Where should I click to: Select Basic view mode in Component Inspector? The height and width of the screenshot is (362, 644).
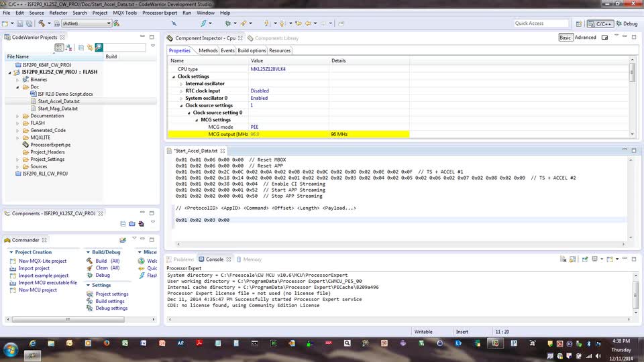tap(566, 38)
